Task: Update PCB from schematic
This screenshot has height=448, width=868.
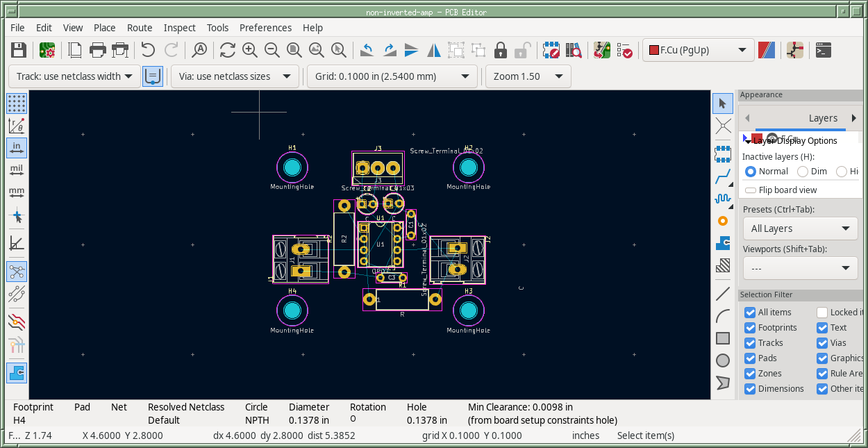Action: click(x=601, y=50)
